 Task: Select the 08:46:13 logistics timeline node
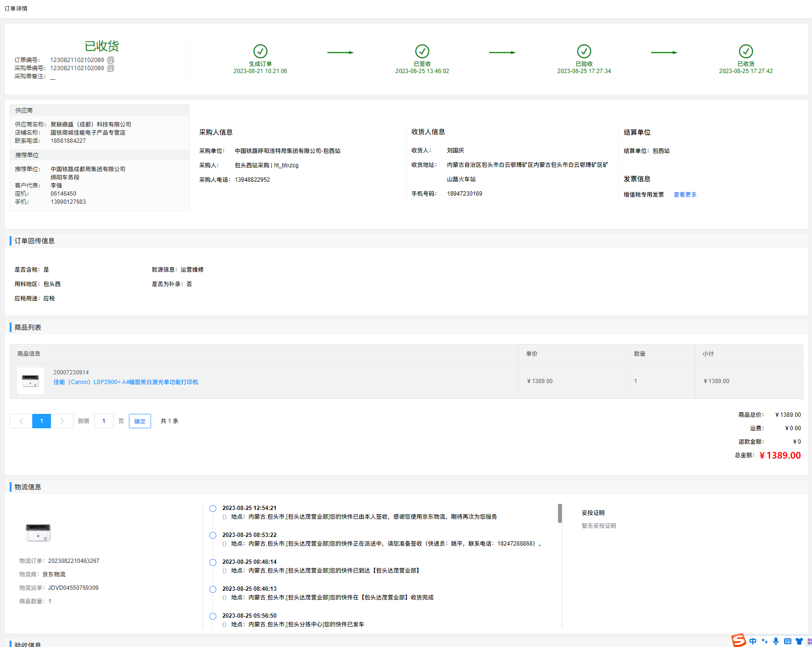[x=213, y=589]
